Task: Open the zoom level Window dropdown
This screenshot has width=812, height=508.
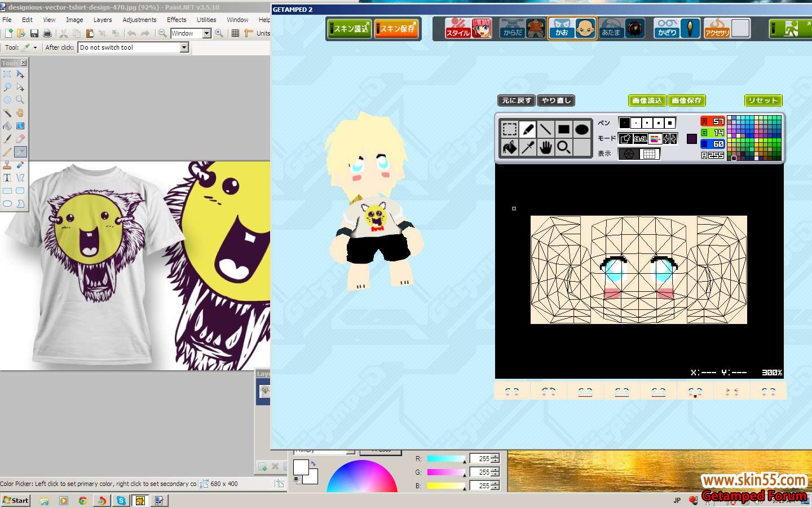Action: click(x=206, y=33)
